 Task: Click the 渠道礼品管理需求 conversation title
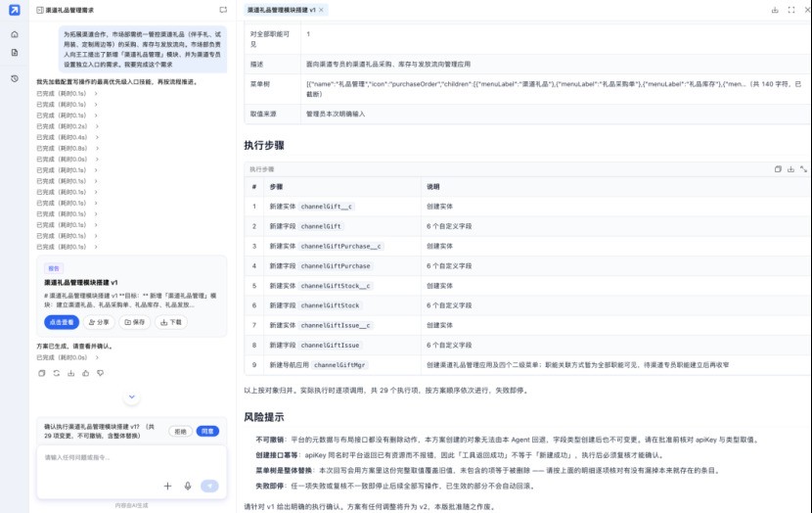click(69, 10)
